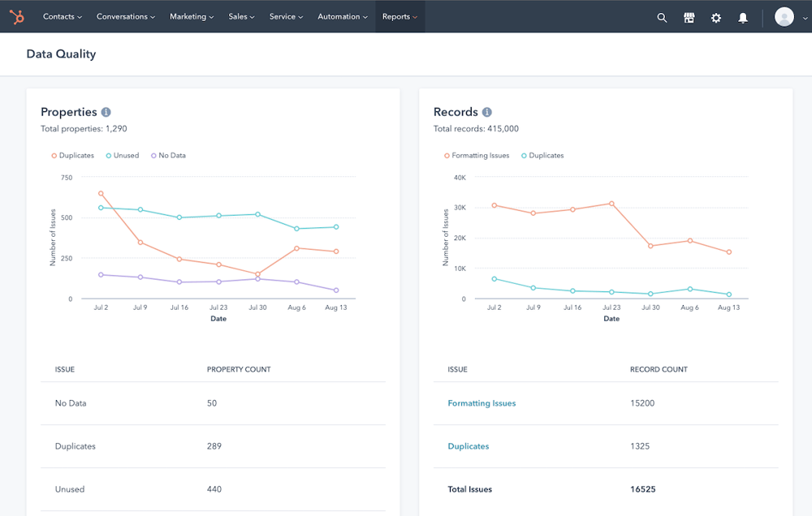Image resolution: width=812 pixels, height=516 pixels.
Task: Open notifications bell
Action: 743,17
